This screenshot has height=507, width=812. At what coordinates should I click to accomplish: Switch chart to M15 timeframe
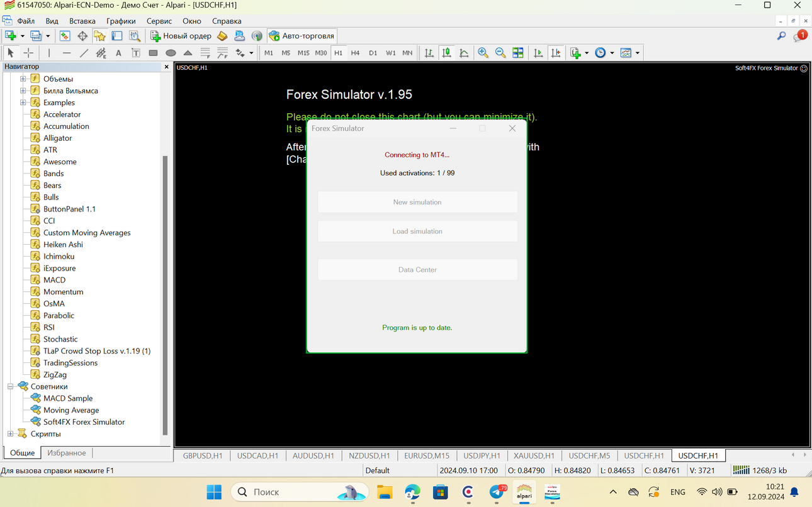(x=303, y=53)
